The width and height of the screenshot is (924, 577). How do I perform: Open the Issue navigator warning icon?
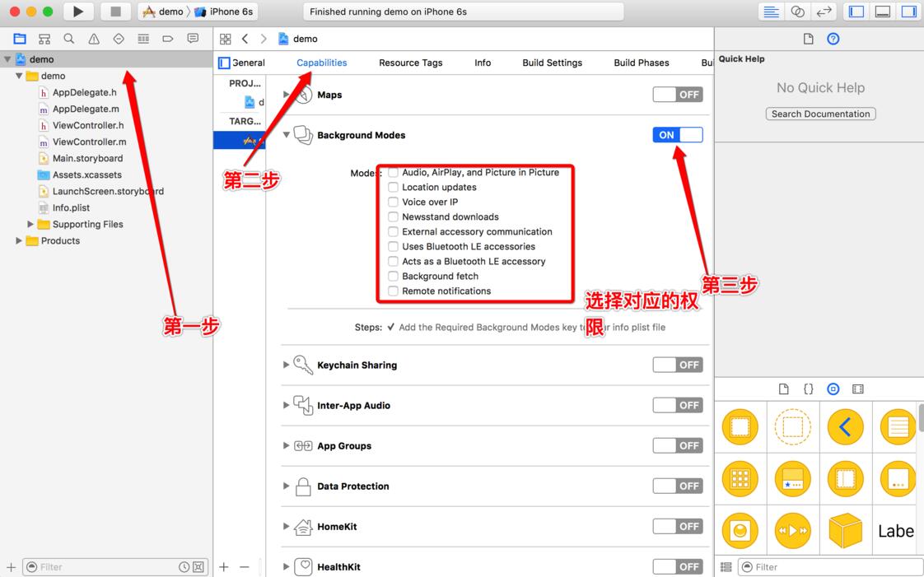(94, 39)
